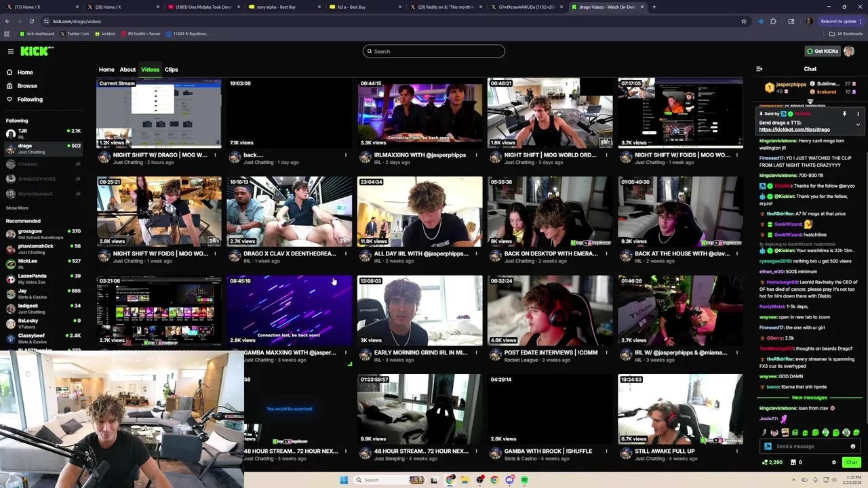Open options for IRLMAXXING WITH @jasperphipps video
This screenshot has height=488, width=868.
(x=476, y=155)
